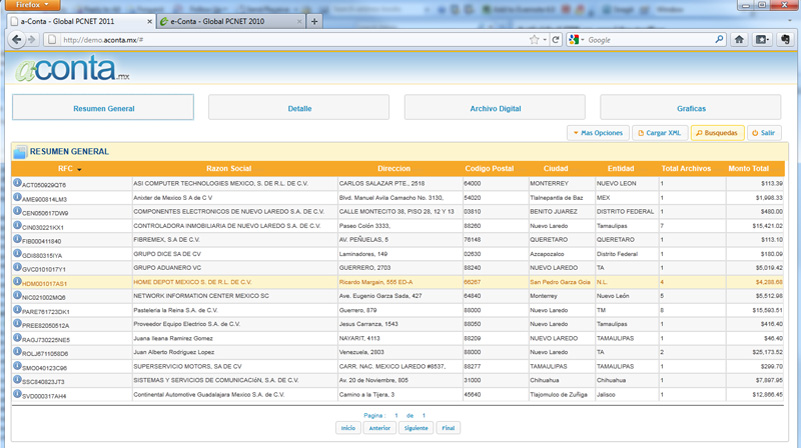The image size is (801, 448).
Task: Go back with browser back arrow
Action: point(16,39)
